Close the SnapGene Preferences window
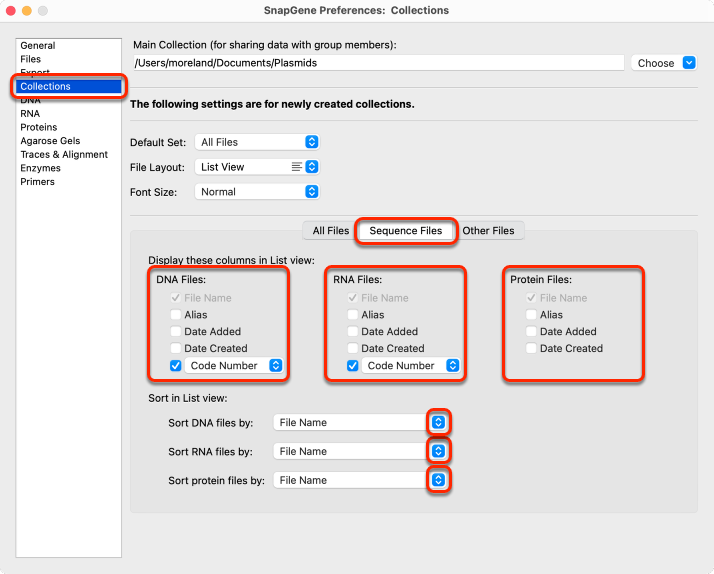Image resolution: width=714 pixels, height=574 pixels. point(10,10)
